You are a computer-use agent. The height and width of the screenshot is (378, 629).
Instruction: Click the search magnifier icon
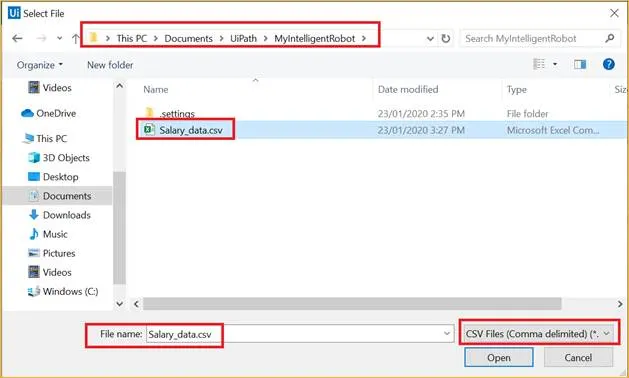[610, 39]
